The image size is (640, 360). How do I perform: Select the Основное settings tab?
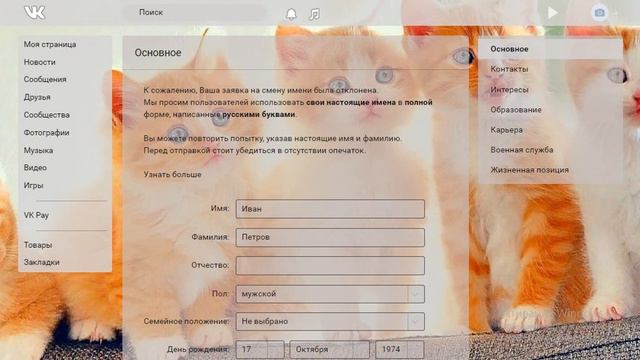point(550,49)
